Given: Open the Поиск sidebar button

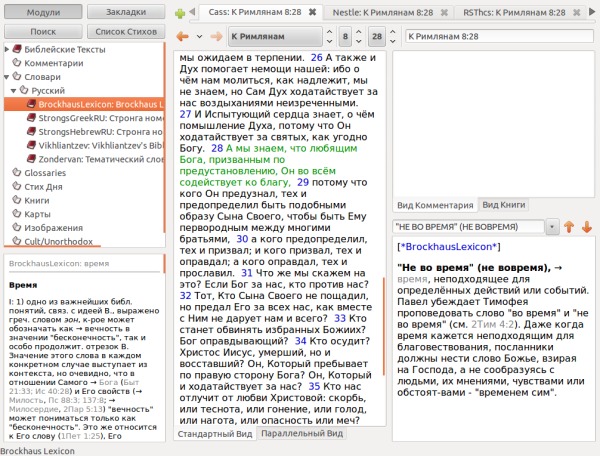Looking at the screenshot, I should click(43, 31).
